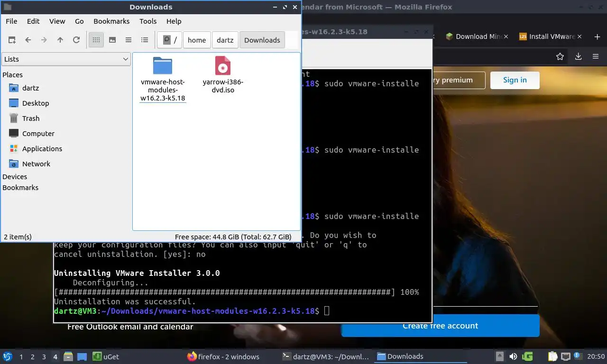
Task: Click Create free account button
Action: (440, 326)
